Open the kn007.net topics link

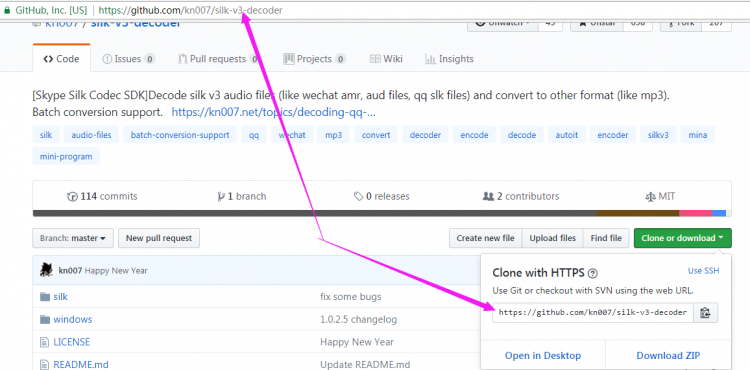(x=273, y=113)
